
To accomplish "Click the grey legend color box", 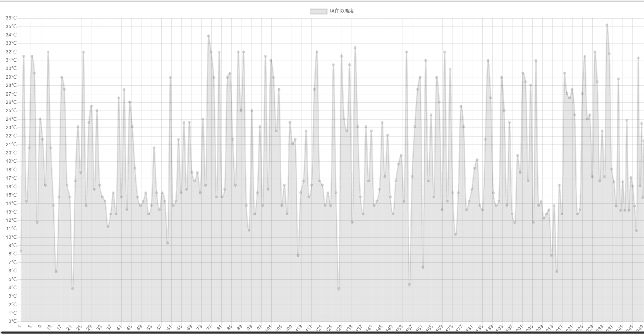I will (318, 11).
